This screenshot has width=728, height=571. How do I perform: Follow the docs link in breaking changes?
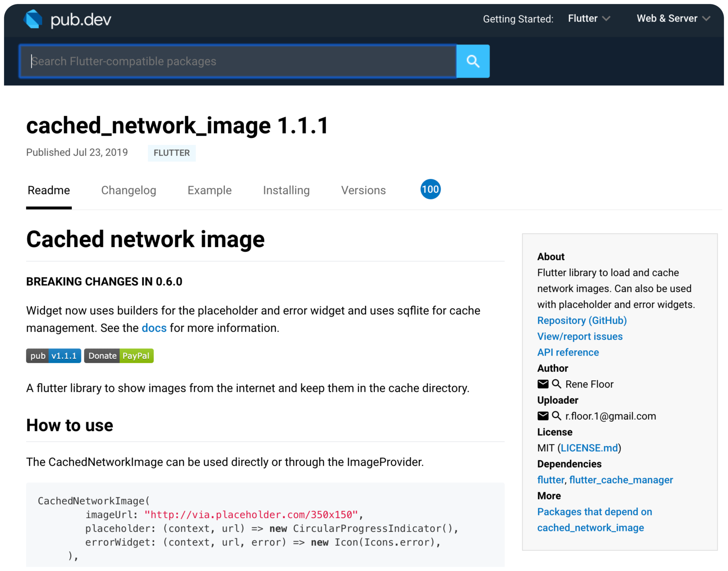[x=154, y=328]
